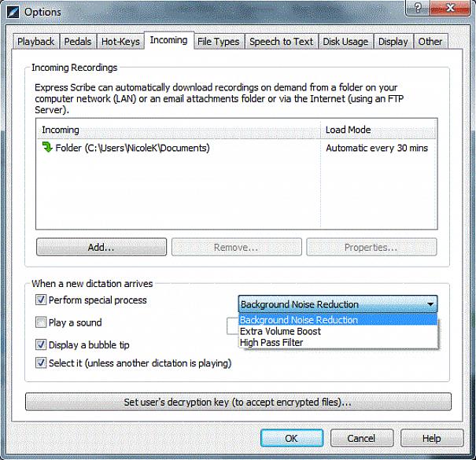476x460 pixels.
Task: Uncheck Perform special process checkbox
Action: (x=41, y=300)
